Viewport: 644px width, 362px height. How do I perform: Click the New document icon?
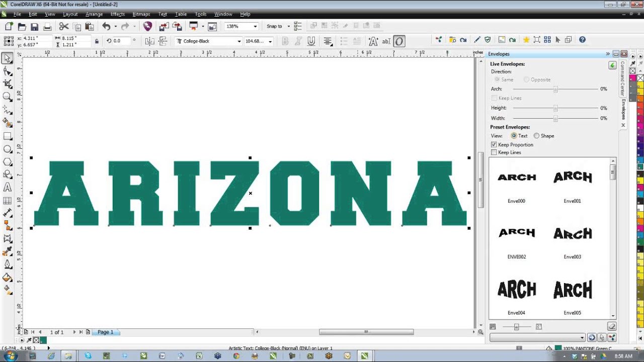coord(9,27)
